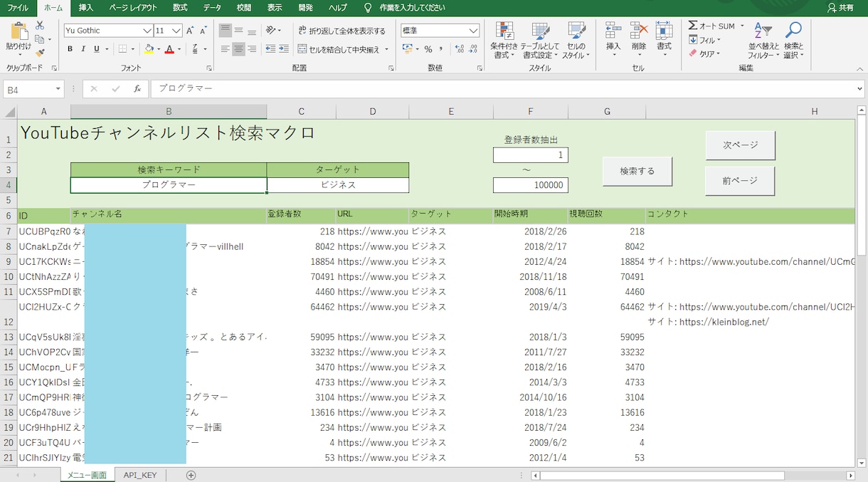Toggle bold formatting
This screenshot has height=482, width=868.
coord(70,49)
